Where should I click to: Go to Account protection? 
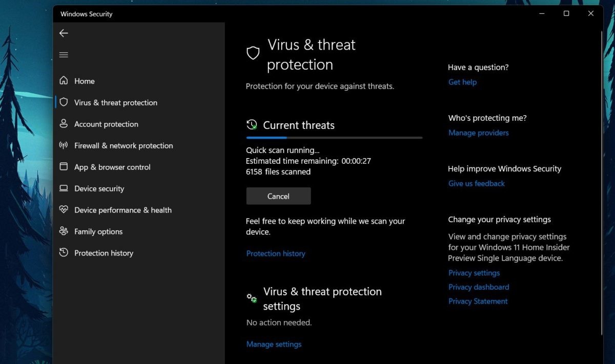coord(139,124)
